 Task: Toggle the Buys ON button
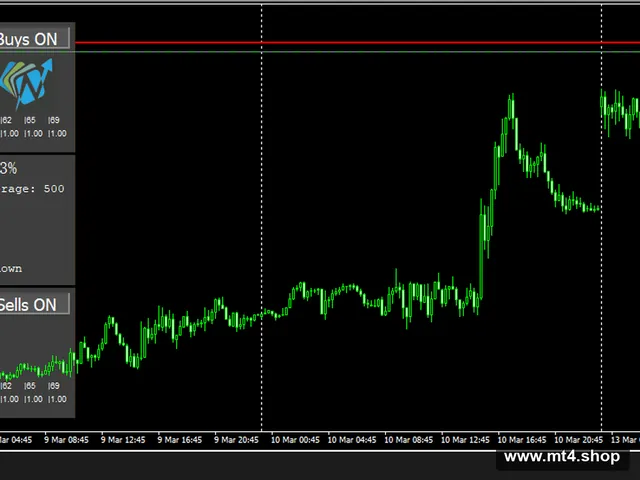(x=34, y=39)
